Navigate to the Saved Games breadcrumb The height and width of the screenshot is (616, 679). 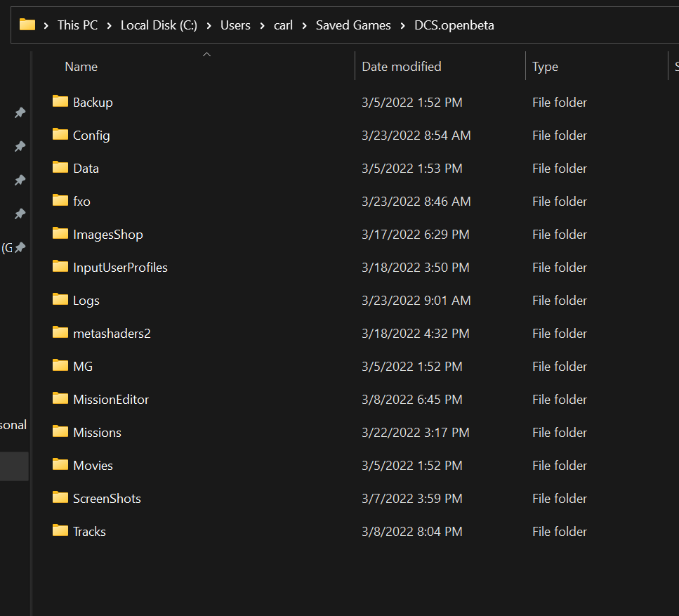click(x=353, y=25)
